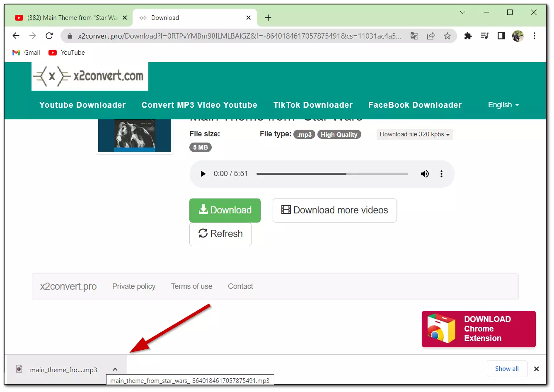Open FaceBook Downloader menu item
554x392 pixels.
pos(415,105)
